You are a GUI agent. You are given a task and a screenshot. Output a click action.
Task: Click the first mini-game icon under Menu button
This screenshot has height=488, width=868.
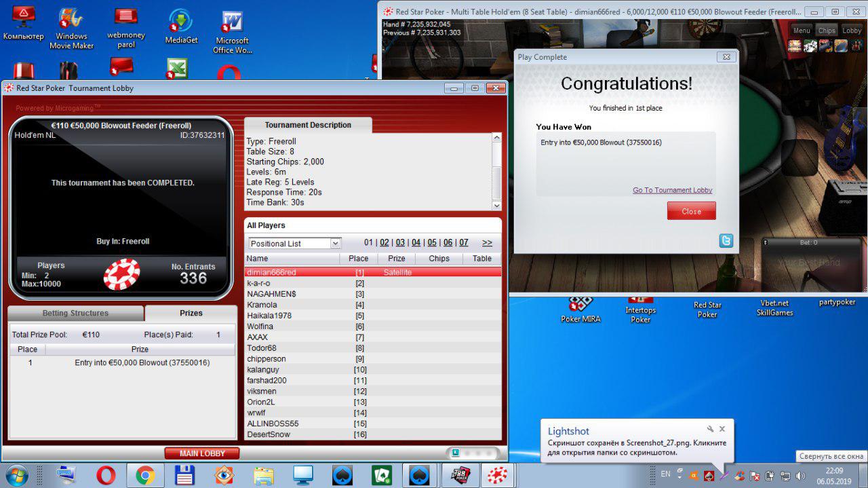click(793, 45)
